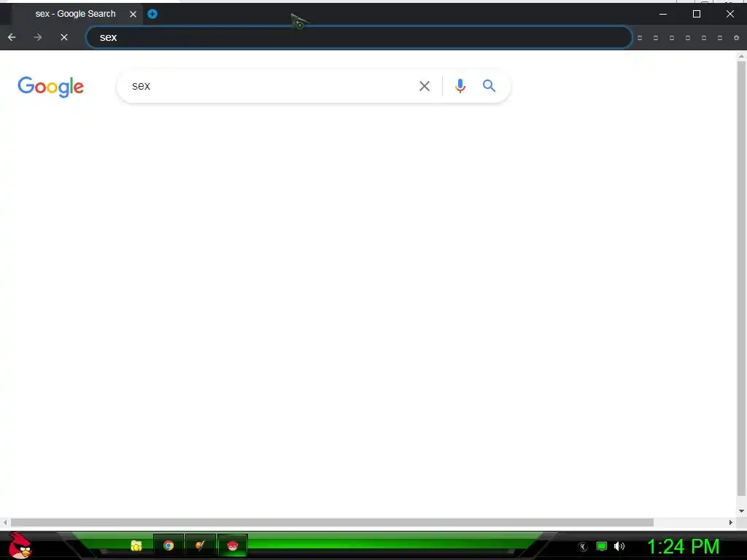
Task: Click the vertical scrollbar thumb
Action: click(x=741, y=279)
